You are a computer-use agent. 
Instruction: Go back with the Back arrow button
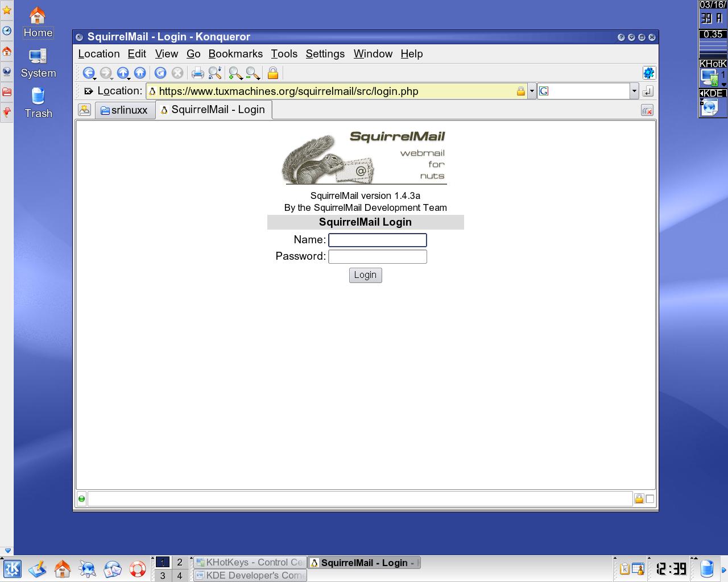click(x=88, y=73)
